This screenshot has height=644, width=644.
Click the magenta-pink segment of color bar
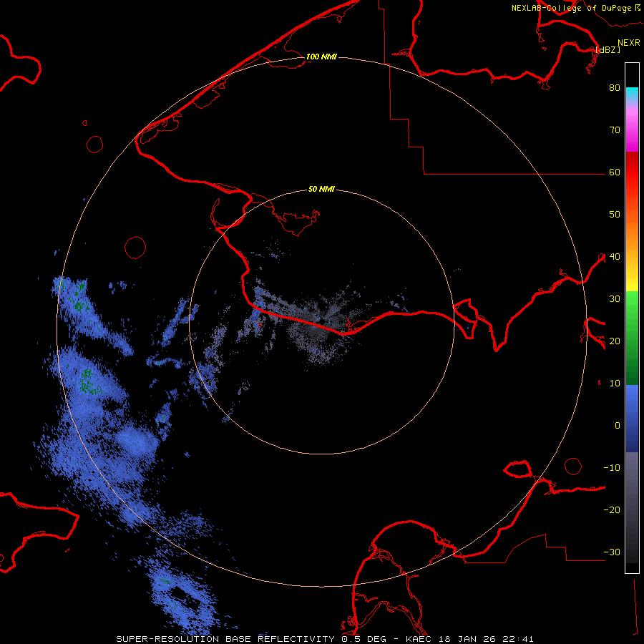pos(632,130)
